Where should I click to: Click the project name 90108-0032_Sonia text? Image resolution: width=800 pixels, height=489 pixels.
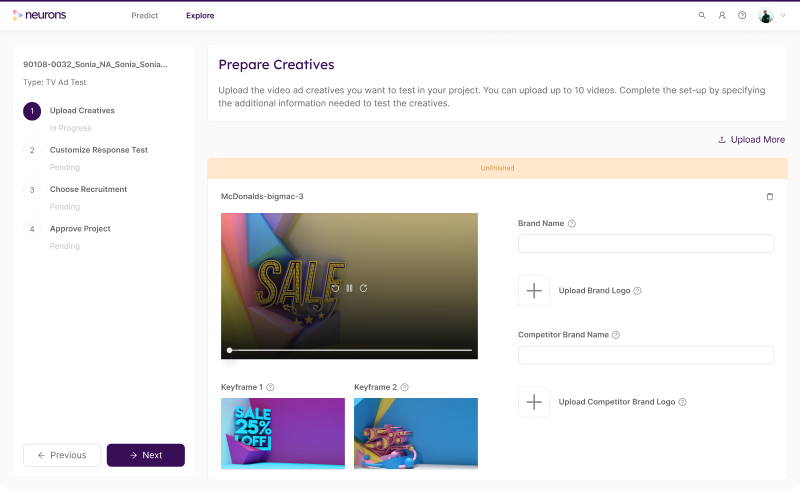pyautogui.click(x=95, y=64)
